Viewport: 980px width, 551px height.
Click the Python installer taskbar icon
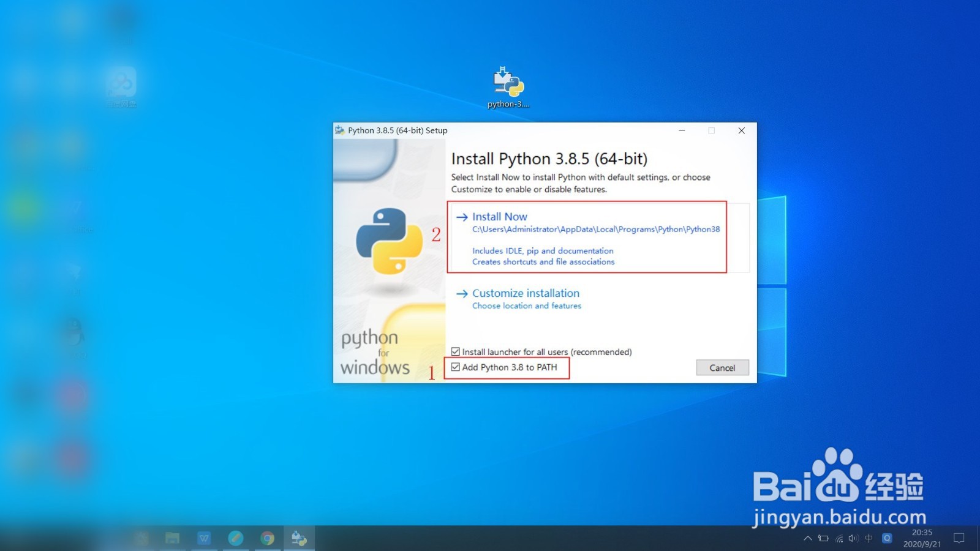pyautogui.click(x=299, y=538)
